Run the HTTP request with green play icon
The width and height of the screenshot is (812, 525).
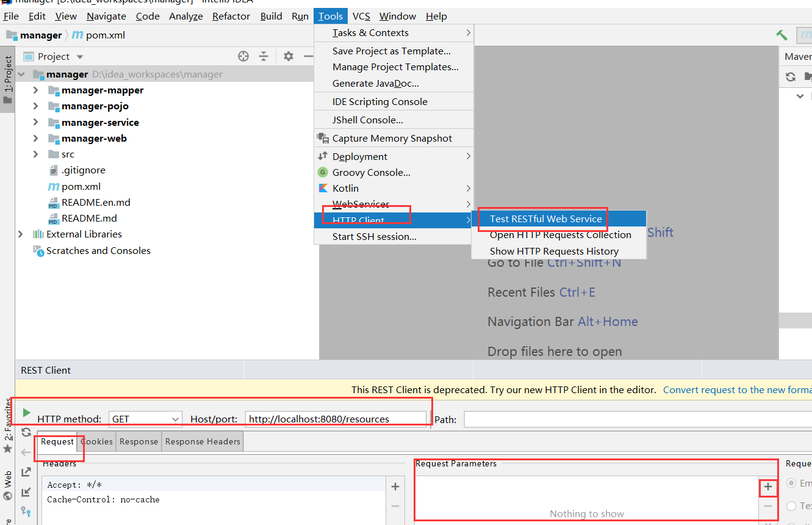(26, 413)
